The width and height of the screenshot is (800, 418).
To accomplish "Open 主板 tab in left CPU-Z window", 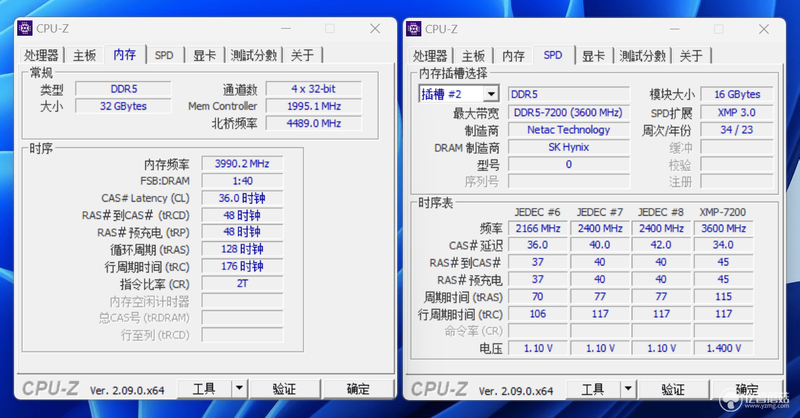I will click(84, 55).
